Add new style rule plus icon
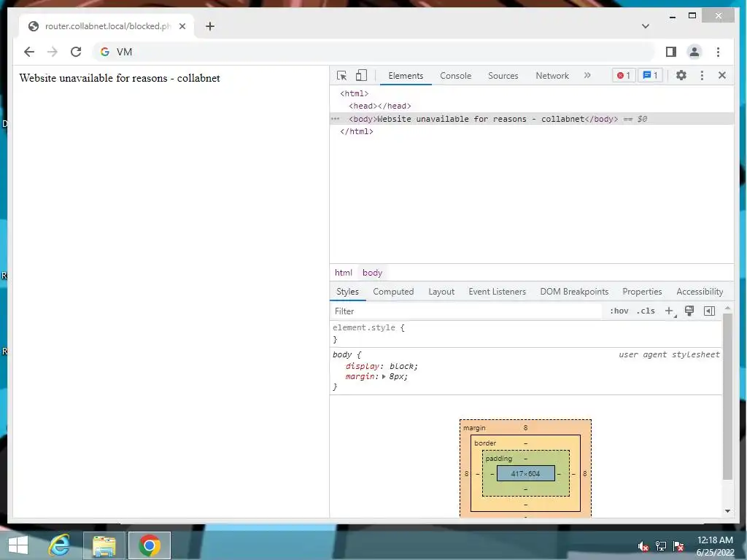The image size is (747, 560). pos(670,311)
